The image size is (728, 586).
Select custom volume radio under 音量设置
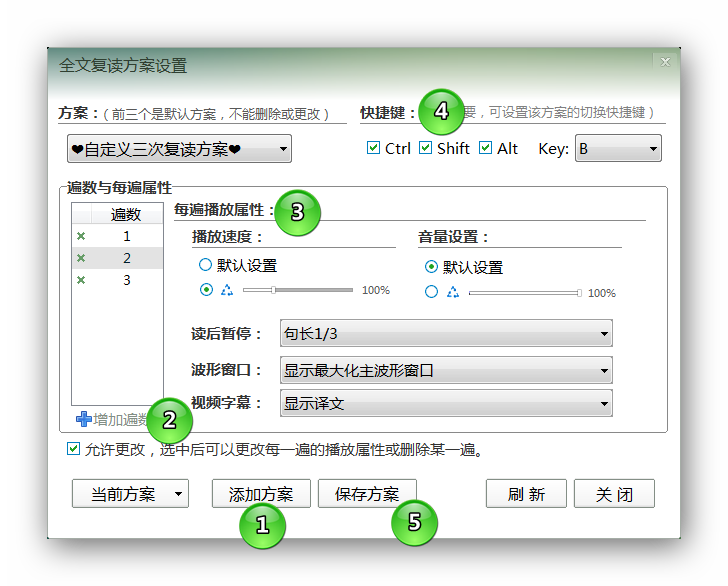click(431, 292)
